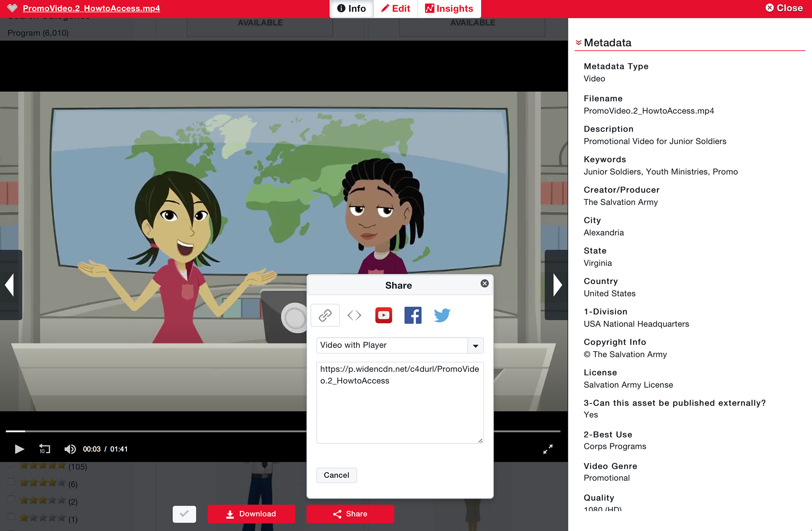Go to the next asset arrow

pos(557,285)
